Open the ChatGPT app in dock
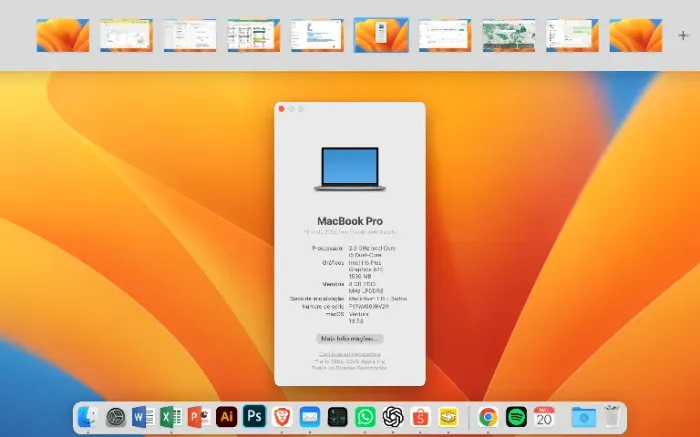This screenshot has height=437, width=700. click(x=393, y=417)
